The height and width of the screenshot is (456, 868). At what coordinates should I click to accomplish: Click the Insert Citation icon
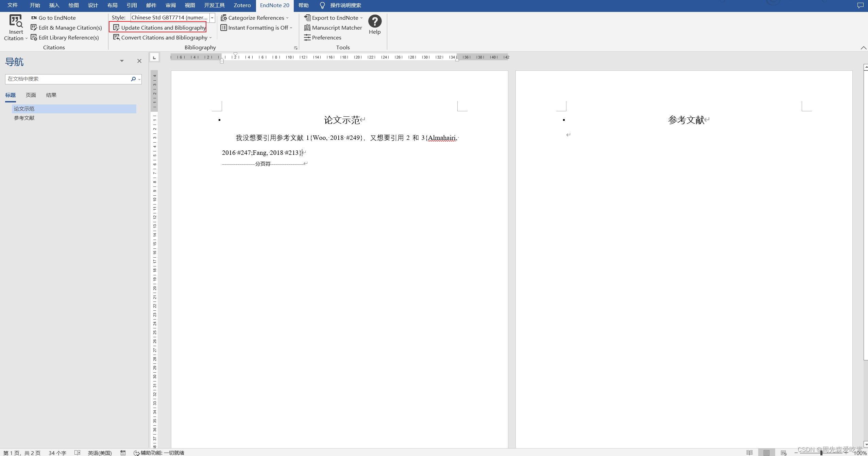point(16,22)
